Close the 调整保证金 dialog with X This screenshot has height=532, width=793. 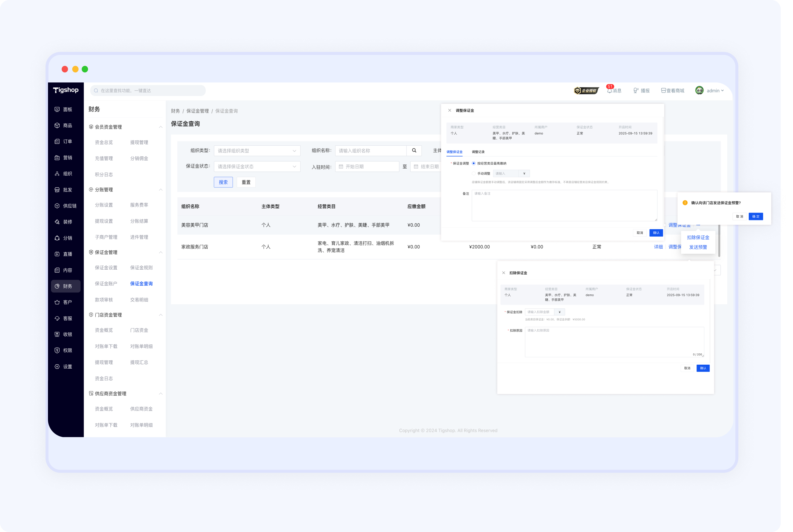click(x=450, y=110)
